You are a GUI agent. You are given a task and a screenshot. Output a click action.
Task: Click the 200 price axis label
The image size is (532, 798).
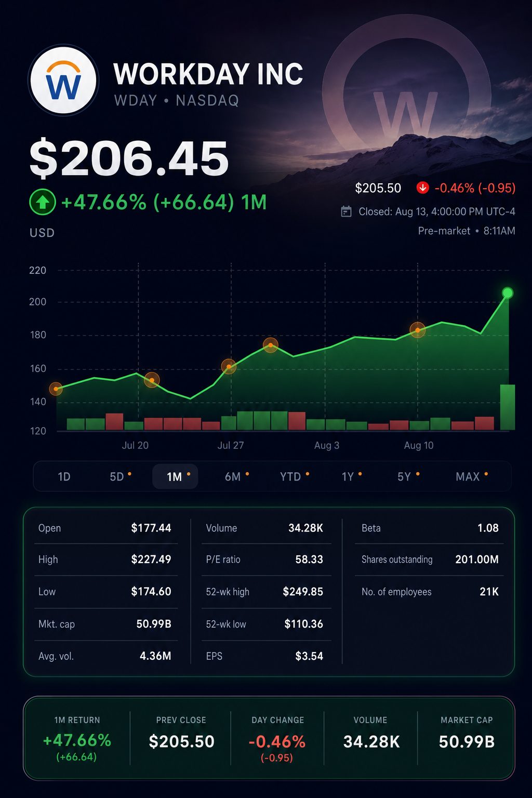[37, 302]
